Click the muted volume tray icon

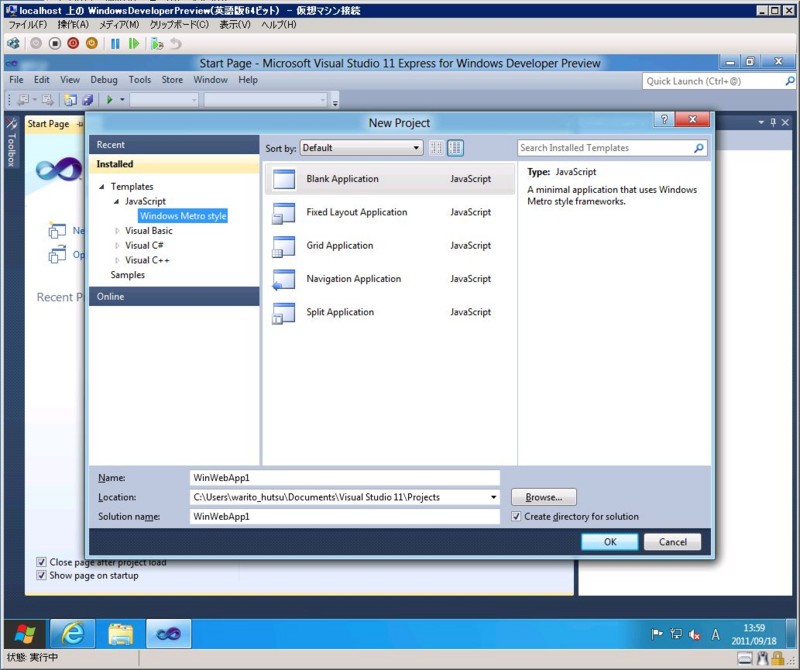point(694,634)
